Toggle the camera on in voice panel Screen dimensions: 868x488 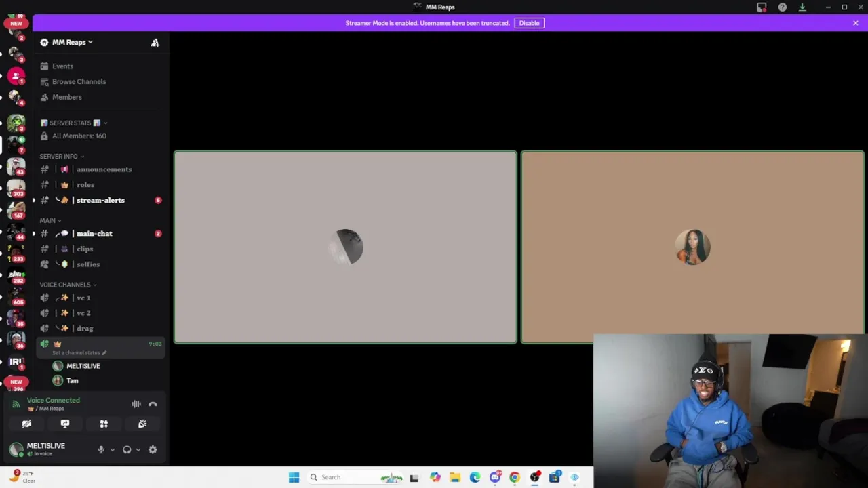point(26,424)
